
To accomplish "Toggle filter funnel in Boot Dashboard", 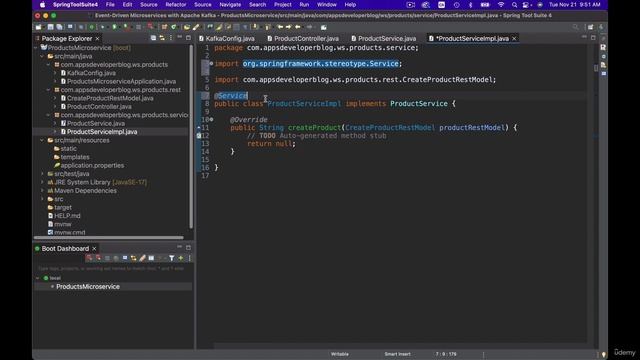I will pos(172,258).
